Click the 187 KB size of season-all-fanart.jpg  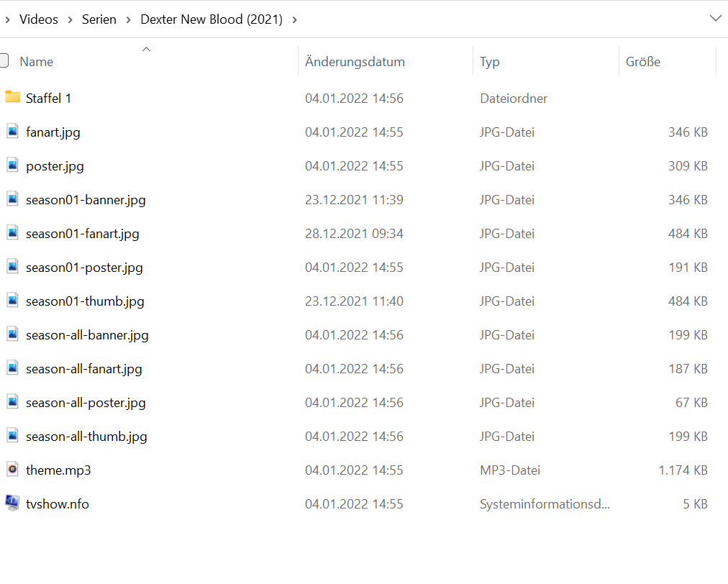tap(688, 369)
